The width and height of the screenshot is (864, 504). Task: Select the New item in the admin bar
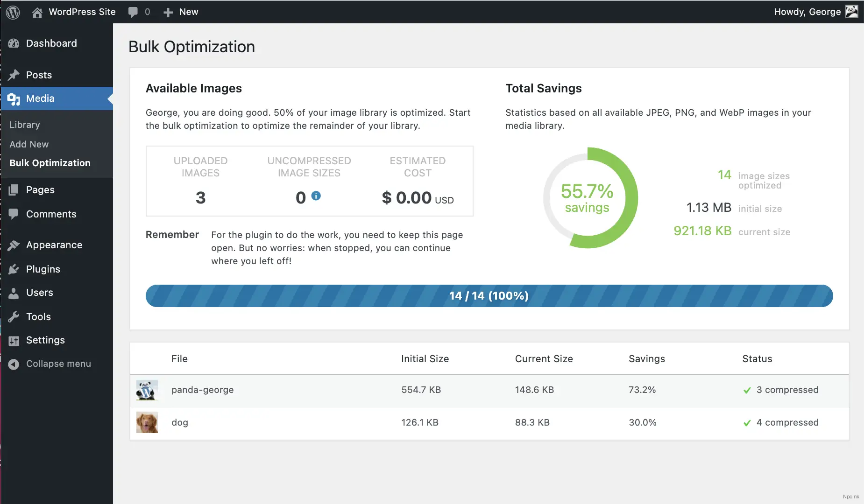[x=181, y=12]
